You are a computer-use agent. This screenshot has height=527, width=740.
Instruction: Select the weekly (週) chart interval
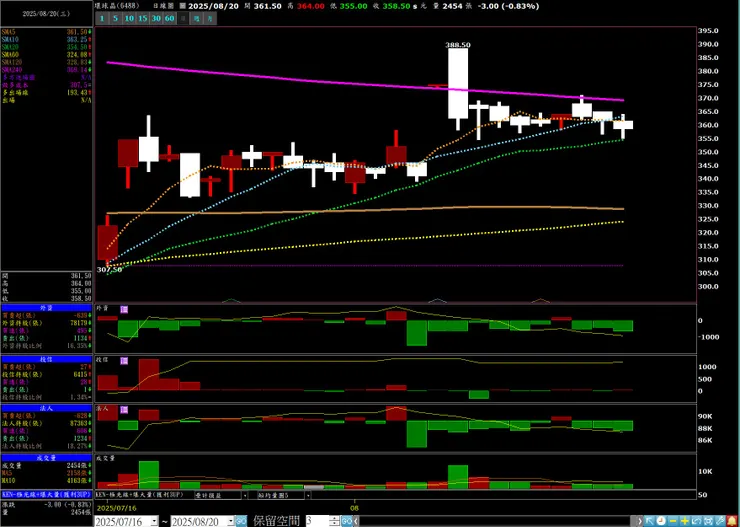(x=197, y=19)
